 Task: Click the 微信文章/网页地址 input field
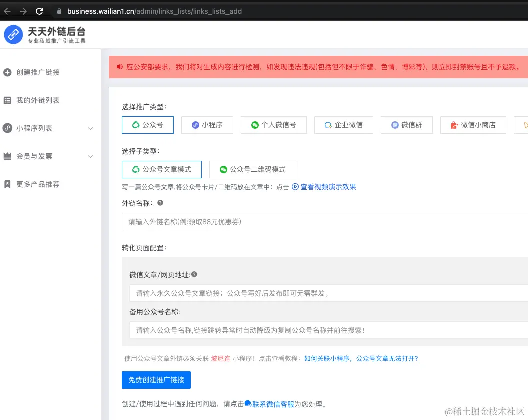(328, 293)
